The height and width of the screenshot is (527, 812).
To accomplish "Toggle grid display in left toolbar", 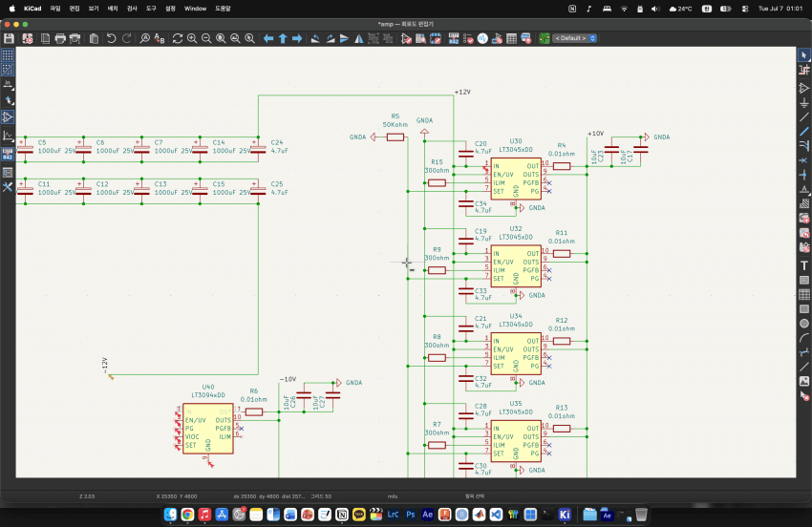I will point(8,54).
